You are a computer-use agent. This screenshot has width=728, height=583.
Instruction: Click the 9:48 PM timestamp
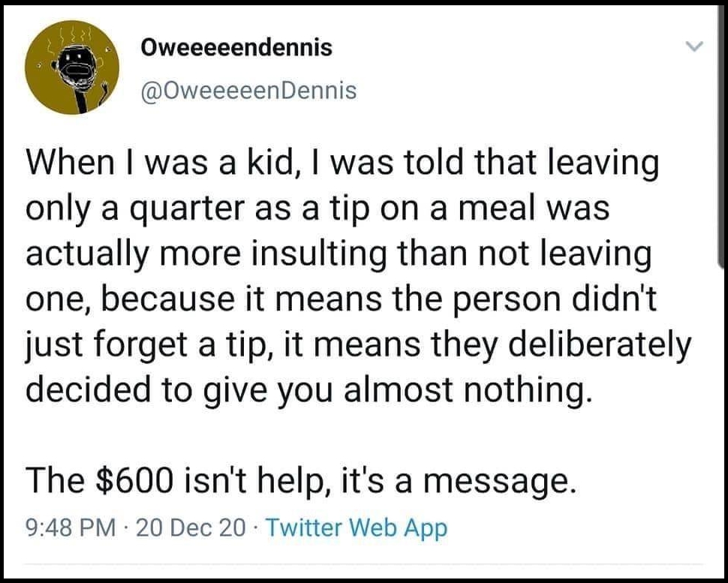tap(71, 527)
